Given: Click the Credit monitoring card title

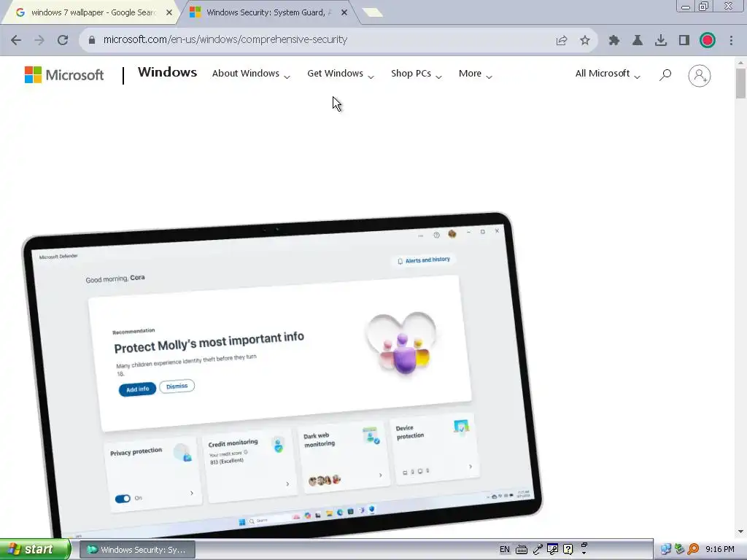Looking at the screenshot, I should [x=233, y=443].
